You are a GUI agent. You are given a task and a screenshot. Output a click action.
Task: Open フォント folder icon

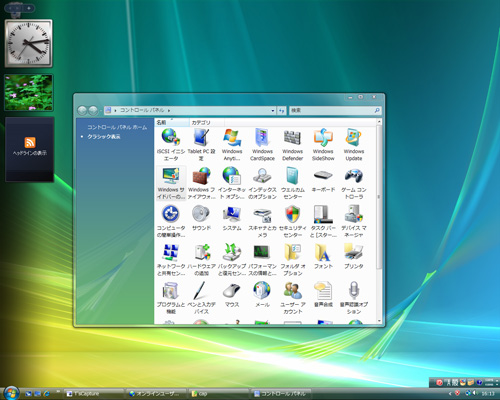(x=323, y=257)
